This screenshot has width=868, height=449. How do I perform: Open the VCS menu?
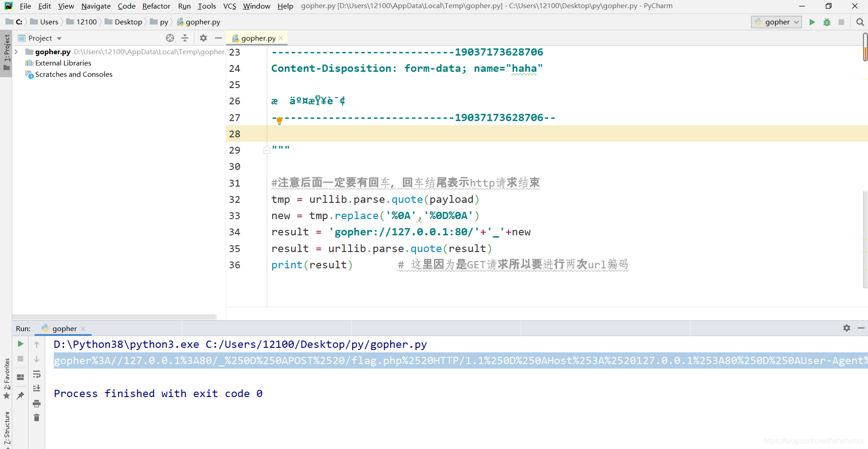[230, 6]
